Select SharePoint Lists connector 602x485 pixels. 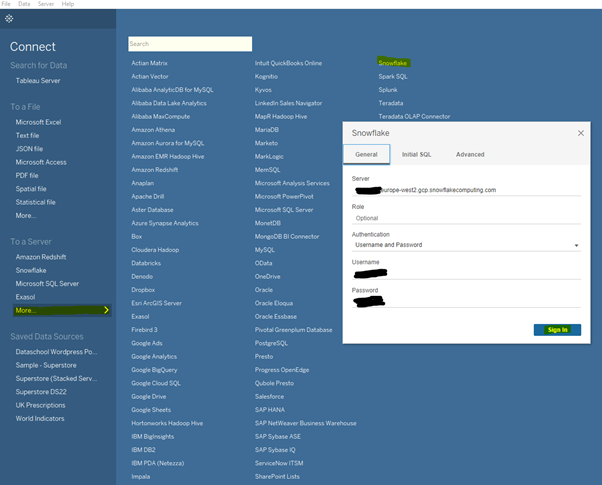277,477
